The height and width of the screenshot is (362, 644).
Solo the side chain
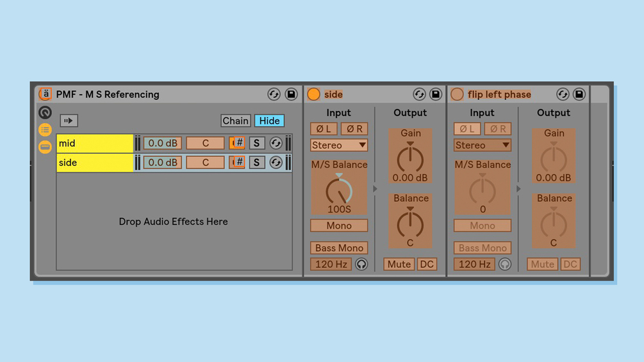click(257, 163)
